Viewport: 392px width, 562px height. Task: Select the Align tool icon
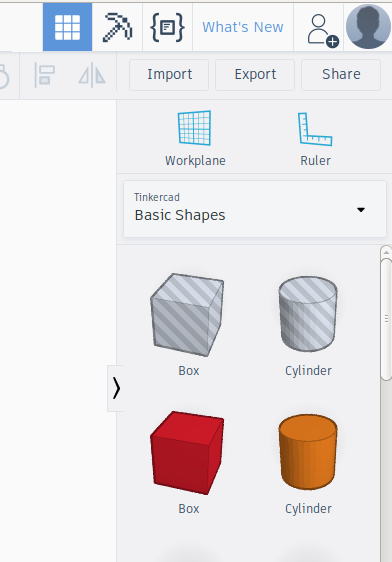[x=44, y=75]
